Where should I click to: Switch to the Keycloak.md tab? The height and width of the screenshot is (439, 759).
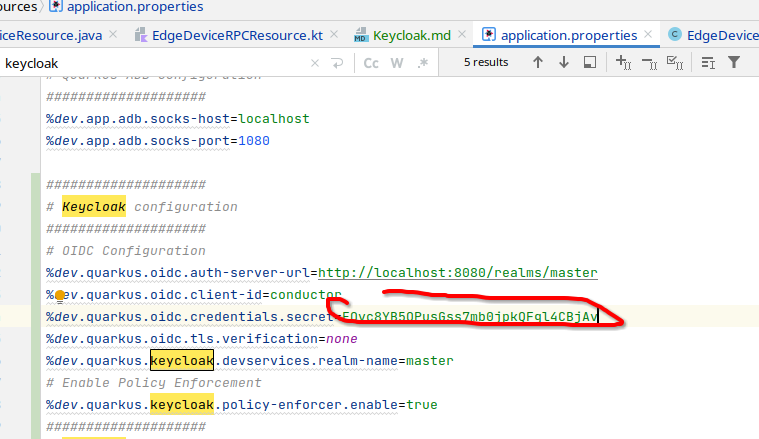(x=404, y=35)
